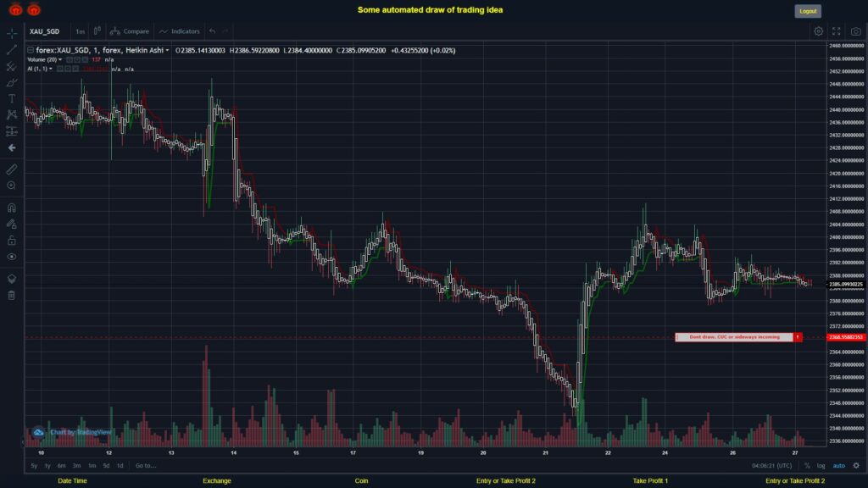
Task: Click the Exchange column header
Action: tap(217, 481)
